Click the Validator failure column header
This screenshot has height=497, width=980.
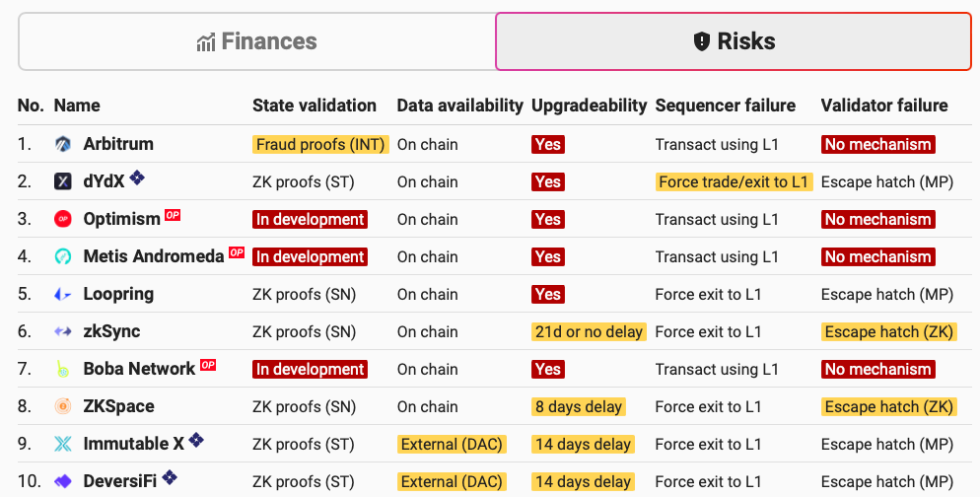pyautogui.click(x=884, y=106)
